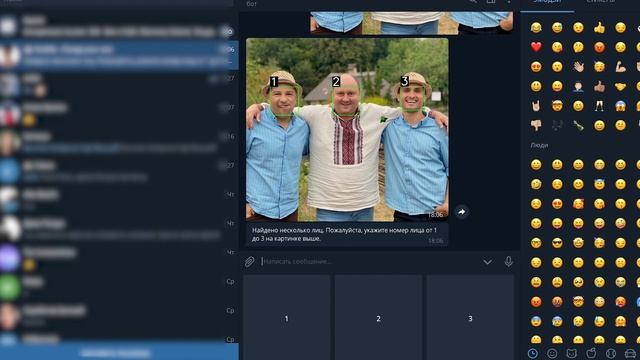The height and width of the screenshot is (360, 640).
Task: Jump to the animals emoji category (cat icon)
Action: tap(571, 353)
